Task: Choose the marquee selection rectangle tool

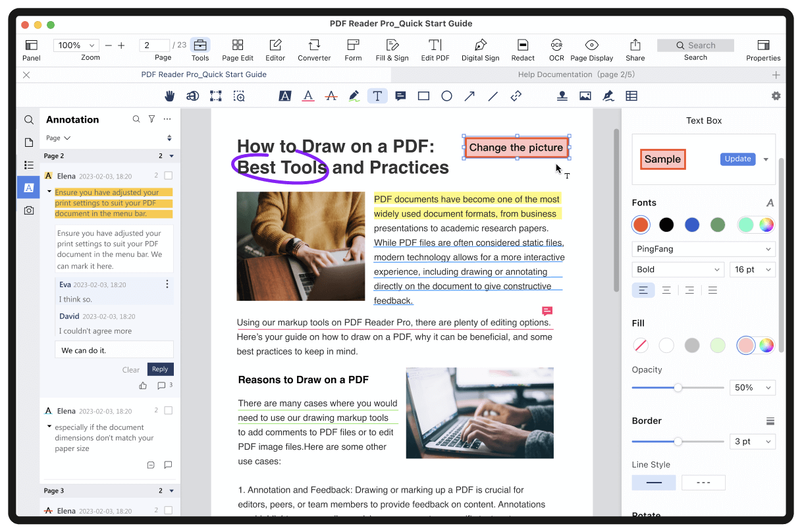Action: coord(215,96)
